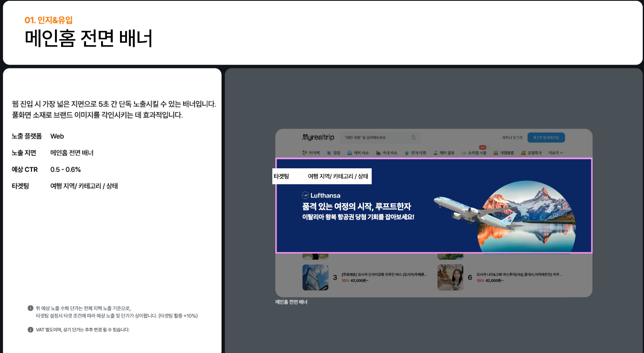Click the 42,000원~ price of item 6

tap(494, 281)
